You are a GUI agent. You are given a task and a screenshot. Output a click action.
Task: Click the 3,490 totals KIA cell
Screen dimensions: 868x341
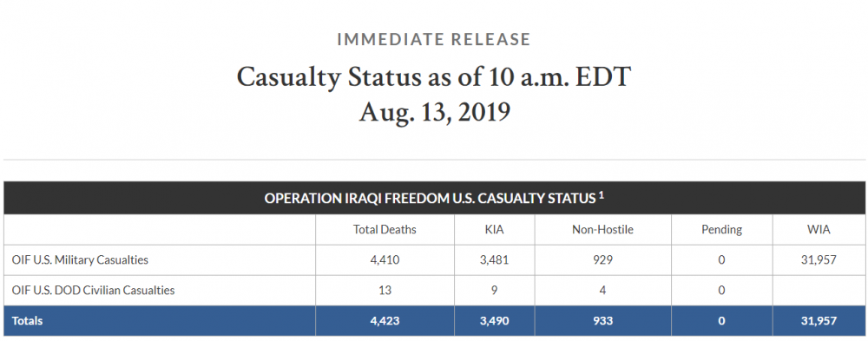pyautogui.click(x=494, y=321)
